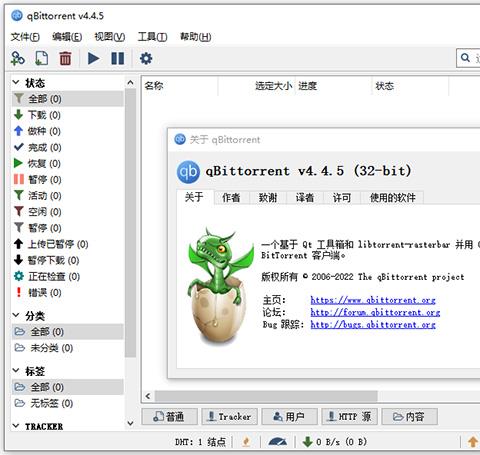
Task: Select the 活动 (0) status filter
Action: [68, 196]
